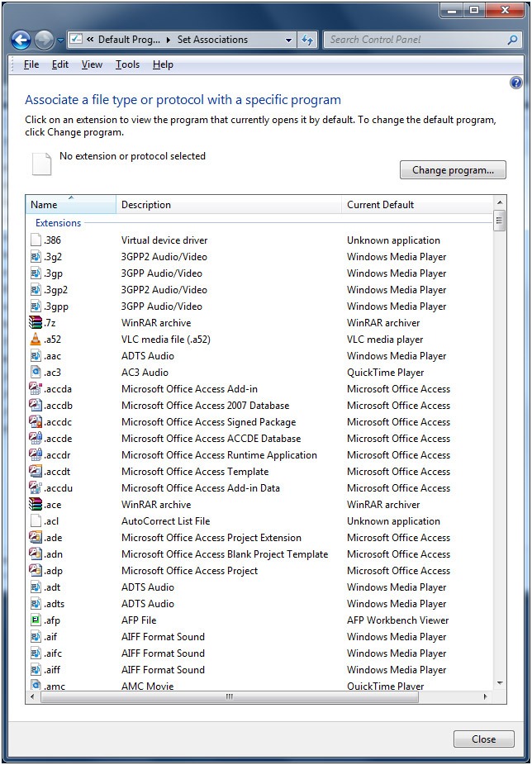532x765 pixels.
Task: Select the .accdb Access database icon
Action: (x=36, y=406)
